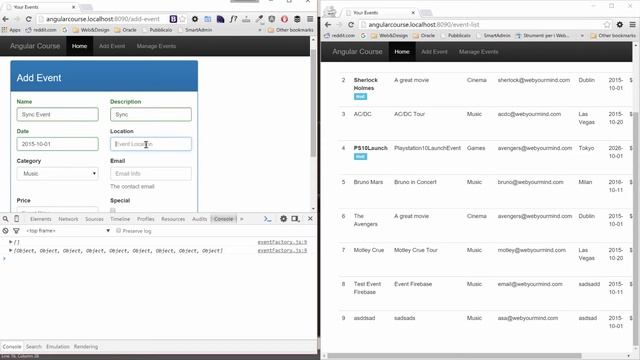640x360 pixels.
Task: Clear the console log icon
Action: 5,231
